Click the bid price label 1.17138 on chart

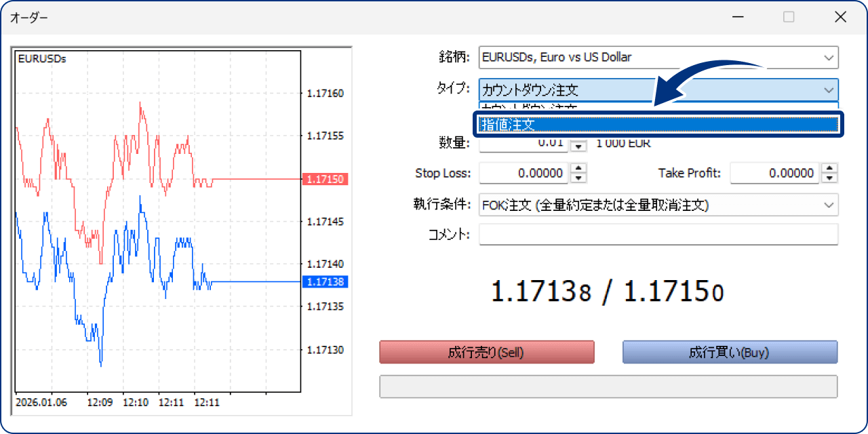tap(325, 282)
